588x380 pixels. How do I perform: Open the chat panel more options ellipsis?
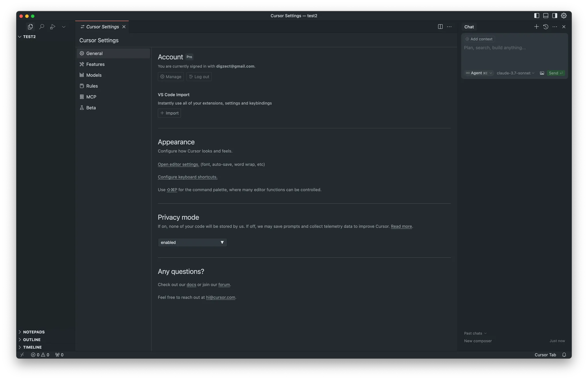[555, 27]
